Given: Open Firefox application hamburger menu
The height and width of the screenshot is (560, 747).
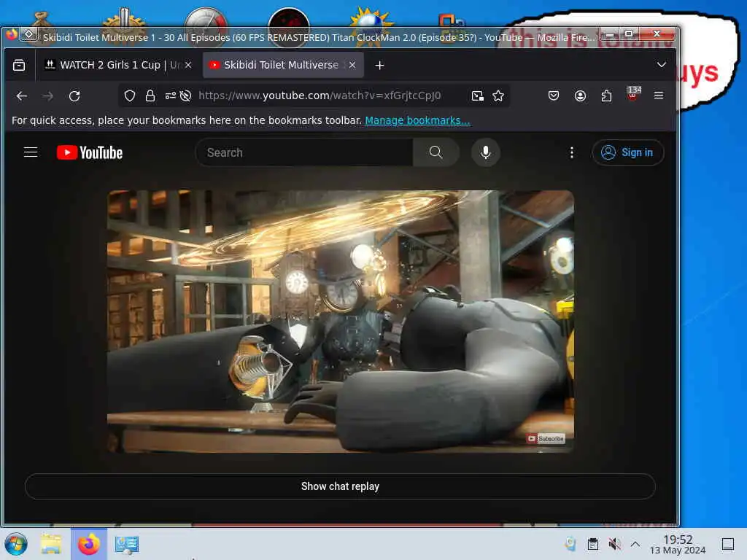Looking at the screenshot, I should click(x=659, y=96).
